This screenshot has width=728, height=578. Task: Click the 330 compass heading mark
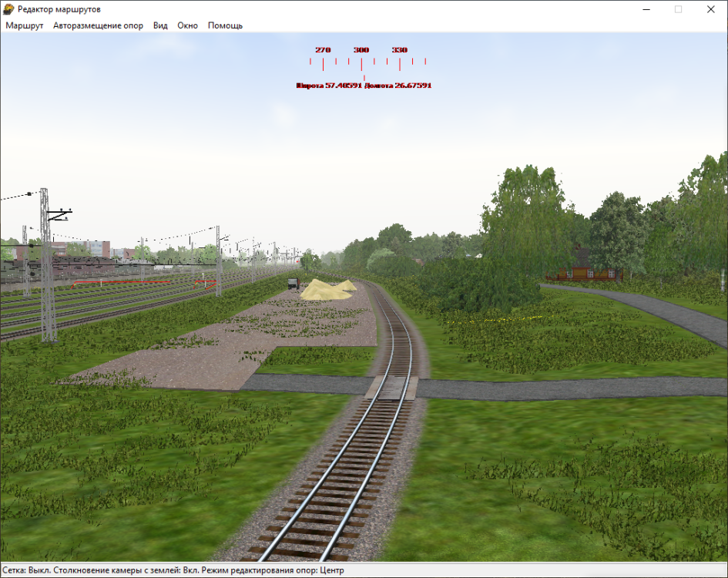point(399,50)
